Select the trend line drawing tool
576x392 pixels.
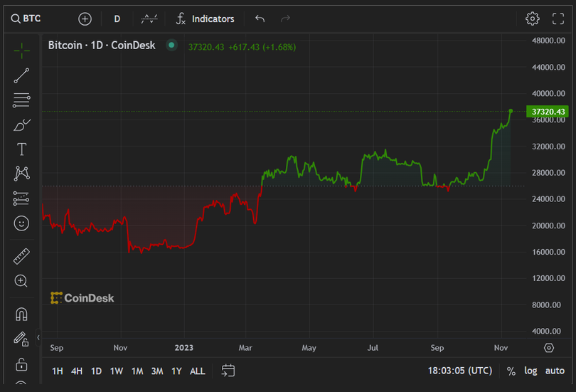(x=21, y=75)
